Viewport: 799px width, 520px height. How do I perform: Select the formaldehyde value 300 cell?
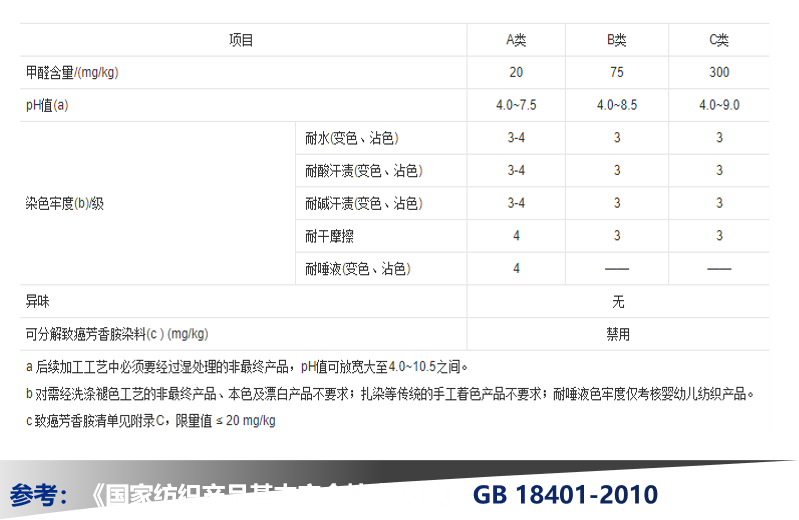click(x=719, y=73)
